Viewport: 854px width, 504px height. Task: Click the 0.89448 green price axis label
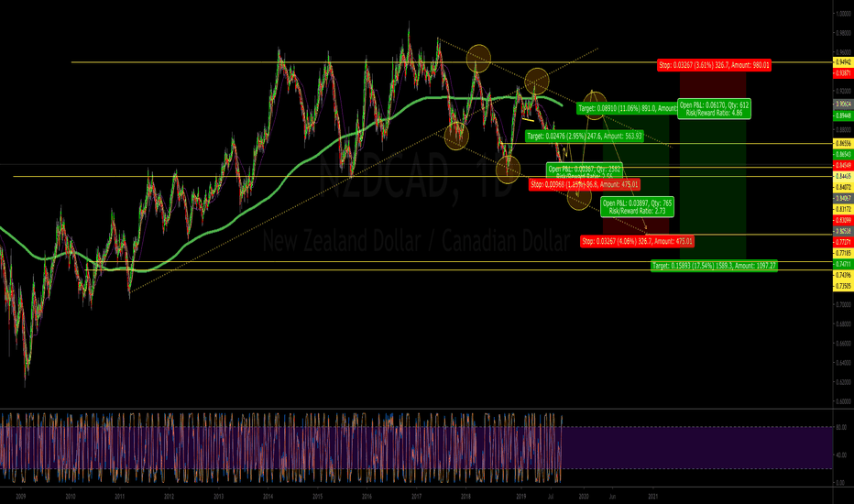(843, 115)
